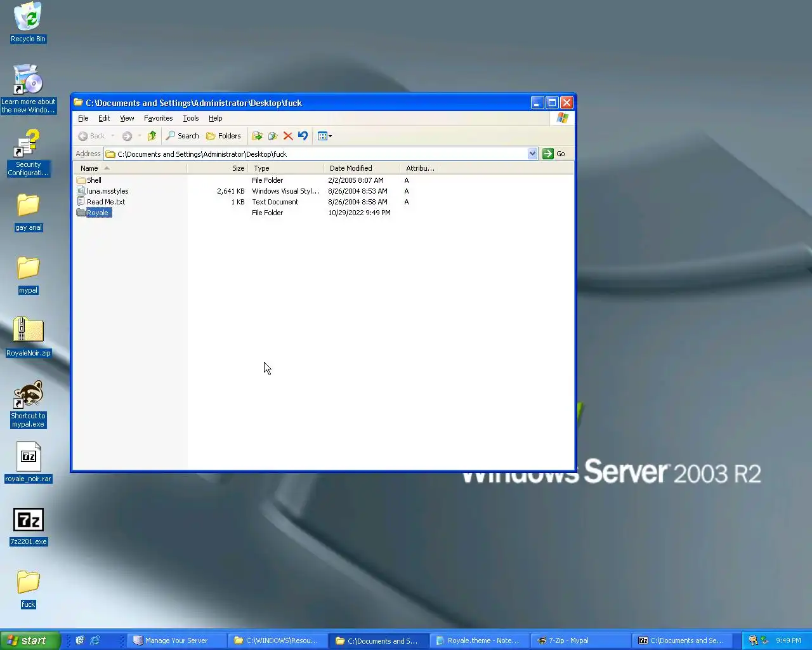Click the blue Undo arrow icon
Viewport: 812px width, 650px height.
tap(303, 136)
